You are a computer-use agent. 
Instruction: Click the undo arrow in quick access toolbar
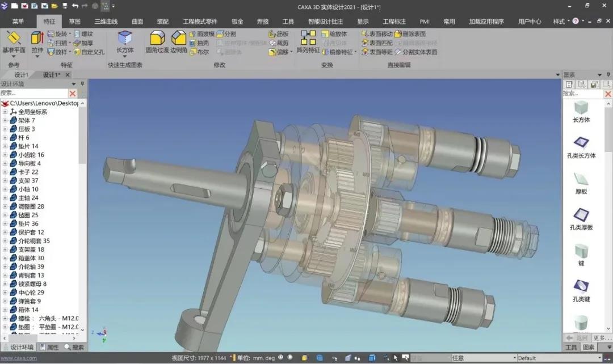coord(75,6)
